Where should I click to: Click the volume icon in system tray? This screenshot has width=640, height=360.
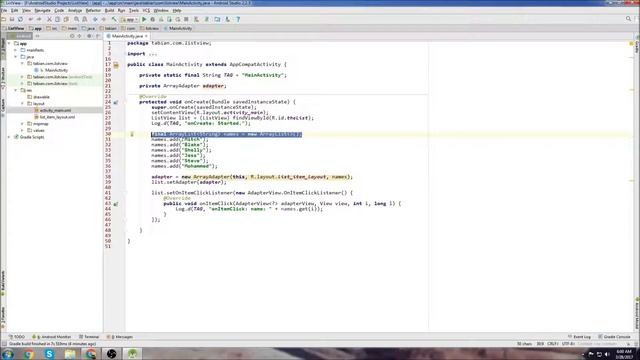tap(607, 354)
